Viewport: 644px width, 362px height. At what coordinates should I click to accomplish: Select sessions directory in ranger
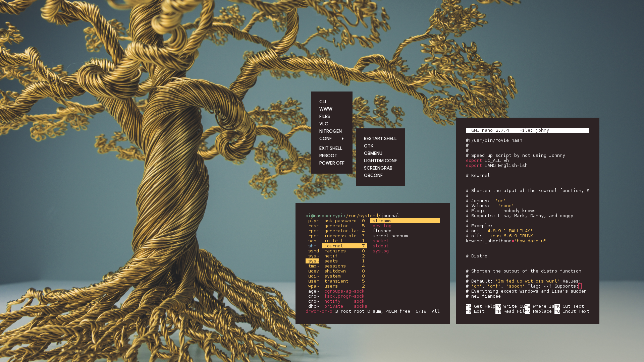pos(344,266)
